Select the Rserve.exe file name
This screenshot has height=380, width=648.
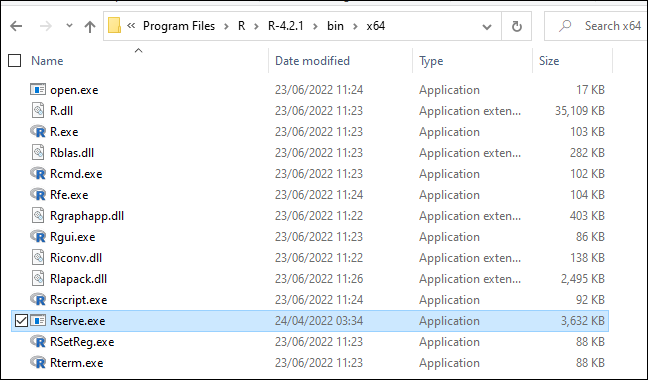pyautogui.click(x=78, y=321)
